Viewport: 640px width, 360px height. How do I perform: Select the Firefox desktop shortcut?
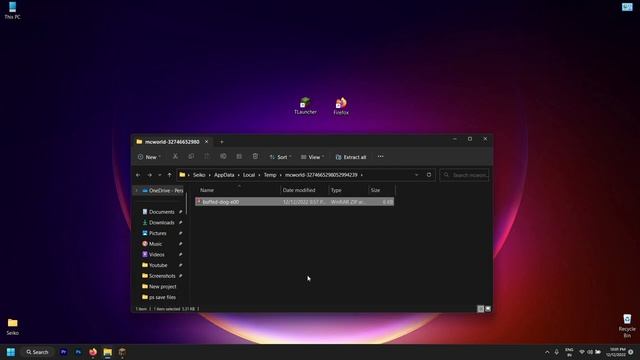pos(341,106)
